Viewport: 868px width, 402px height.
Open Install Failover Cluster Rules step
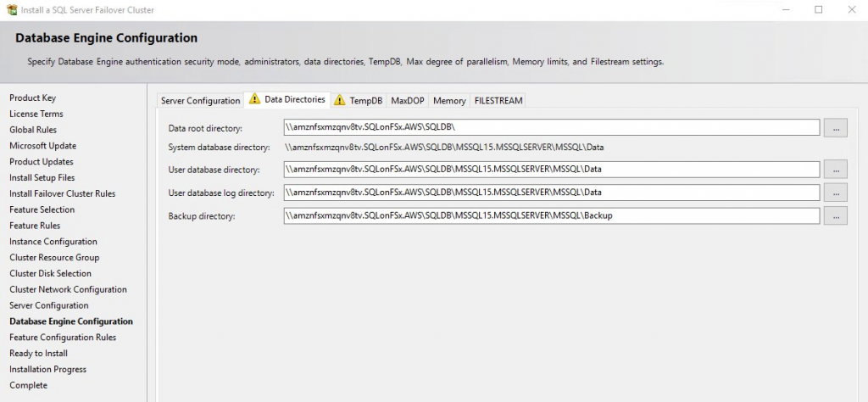tap(63, 194)
